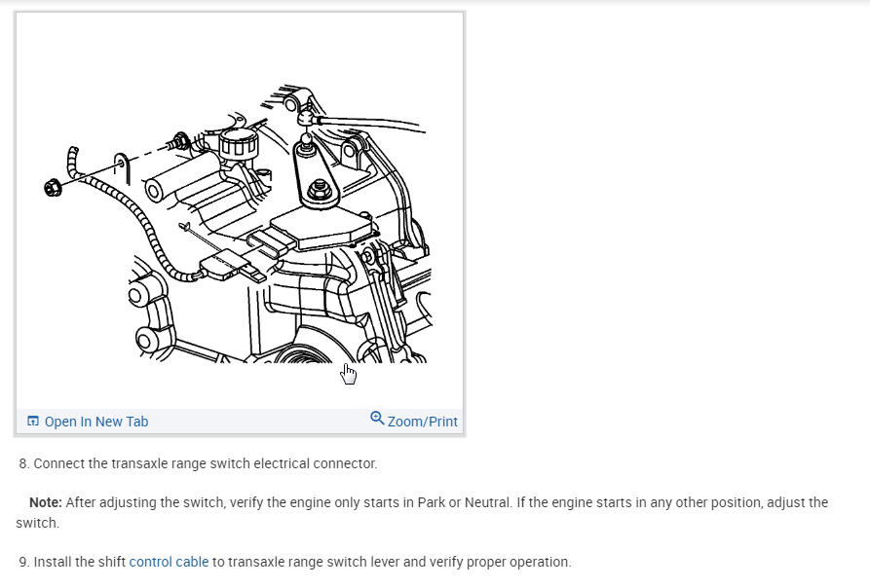Viewport: 870px width, 588px height.
Task: Click step 9 text 'verify proper operation'
Action: click(x=498, y=562)
